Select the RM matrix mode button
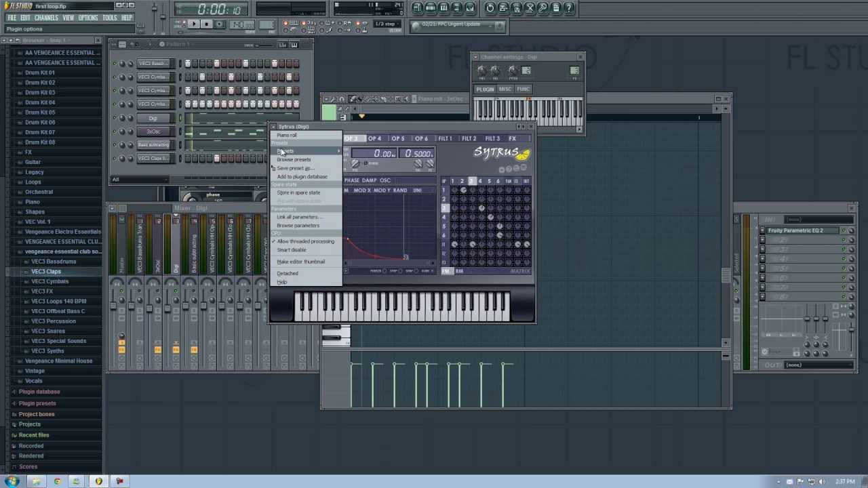868x488 pixels. pos(459,271)
